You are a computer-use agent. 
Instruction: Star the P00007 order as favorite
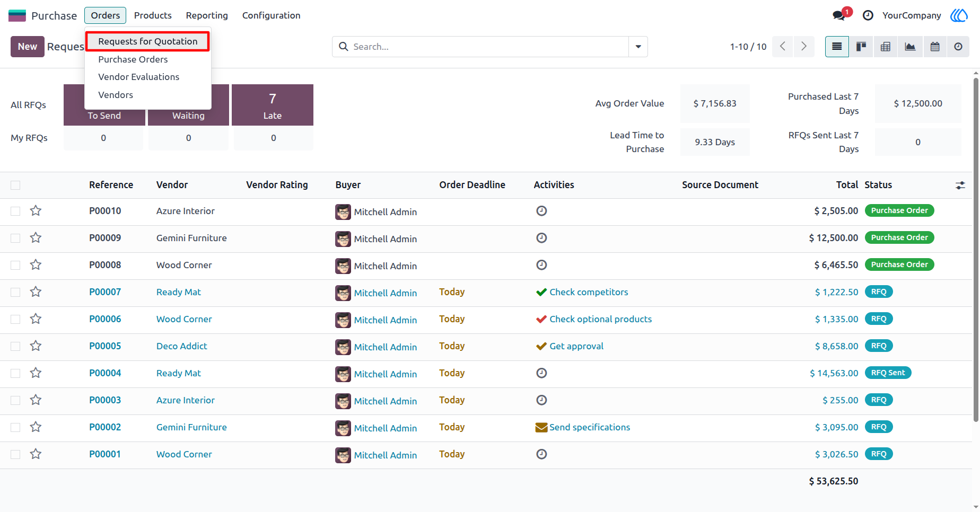36,292
